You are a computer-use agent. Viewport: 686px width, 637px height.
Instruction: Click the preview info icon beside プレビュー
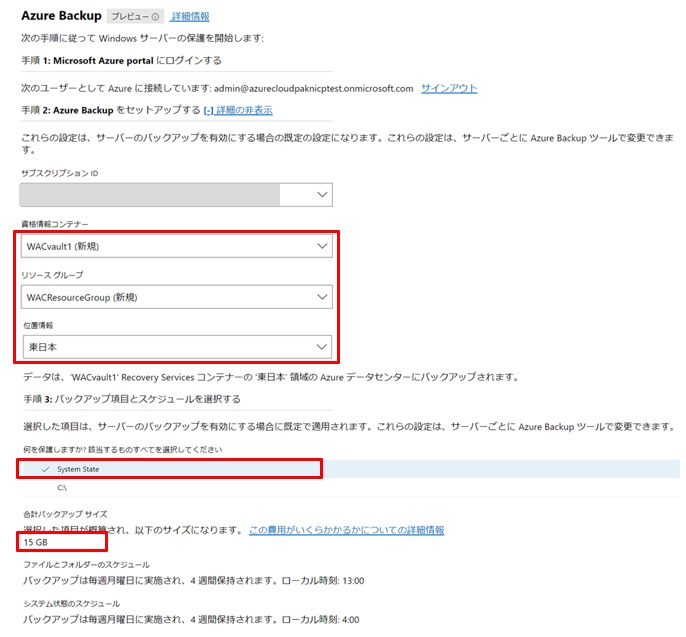click(x=155, y=17)
